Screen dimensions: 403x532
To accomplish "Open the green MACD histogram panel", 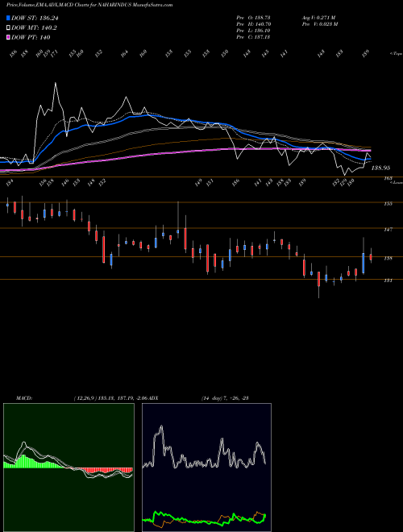I will point(69,468).
